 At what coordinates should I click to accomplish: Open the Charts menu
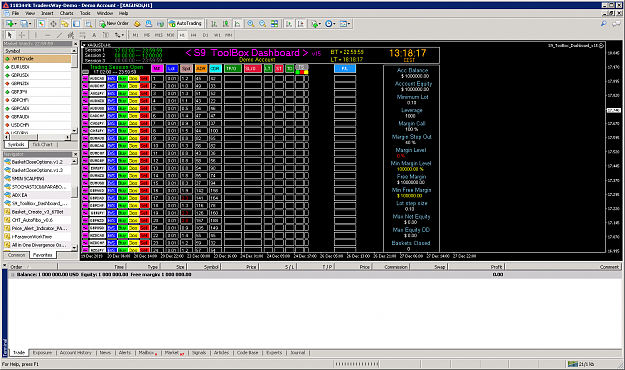point(67,13)
